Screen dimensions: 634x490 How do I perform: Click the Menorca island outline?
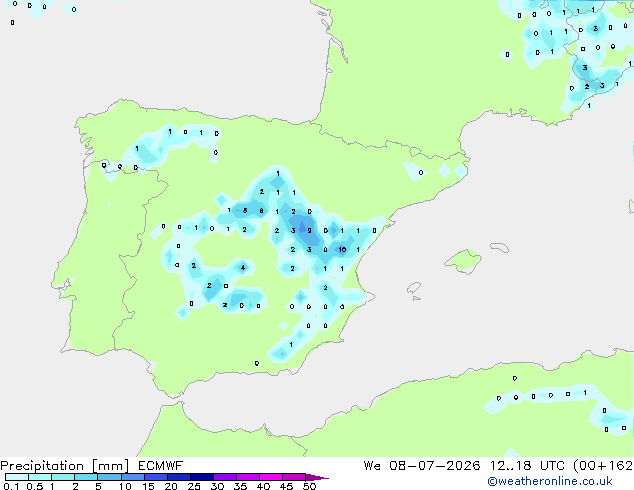(x=500, y=247)
